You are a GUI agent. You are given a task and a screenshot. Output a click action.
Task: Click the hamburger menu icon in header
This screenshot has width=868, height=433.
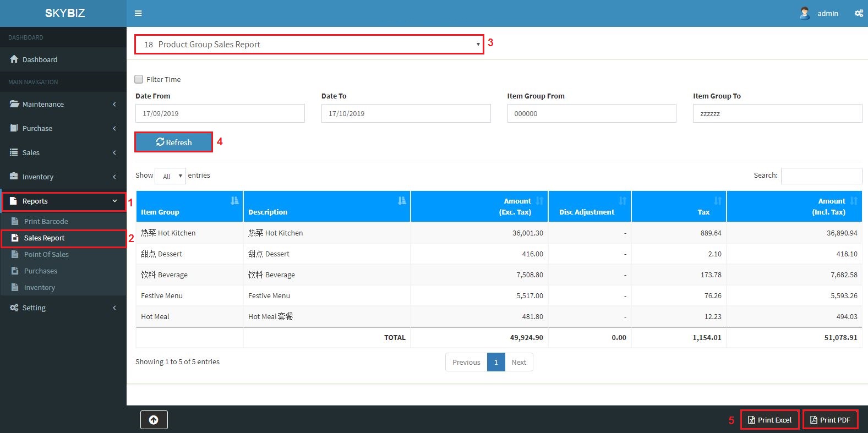click(x=138, y=13)
